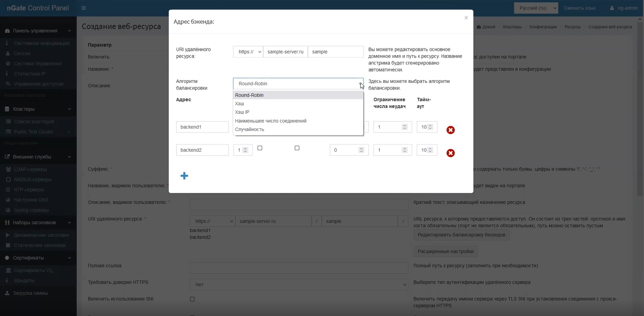Delete the backend1 row with red cross
644x316 pixels.
click(451, 130)
